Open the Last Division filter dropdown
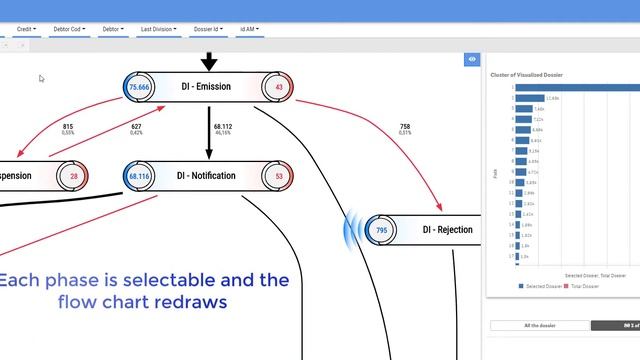Screen dimensions: 640x360 pyautogui.click(x=158, y=29)
